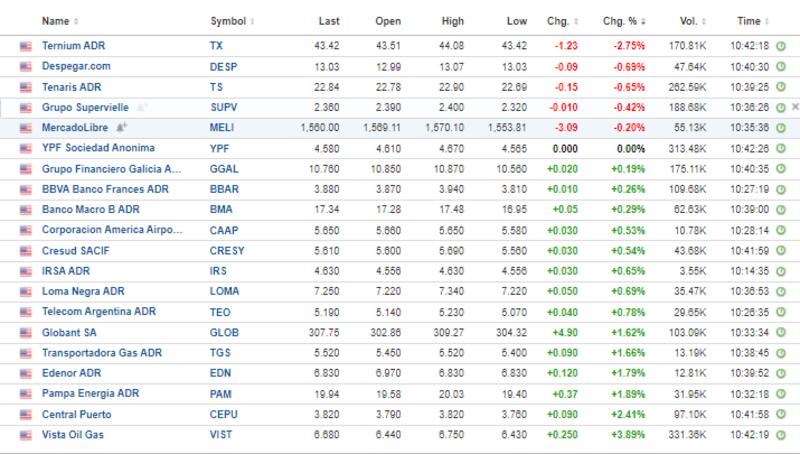Screen dimensions: 800x454
Task: Click the US flag icon next to Globant SA
Action: click(25, 332)
